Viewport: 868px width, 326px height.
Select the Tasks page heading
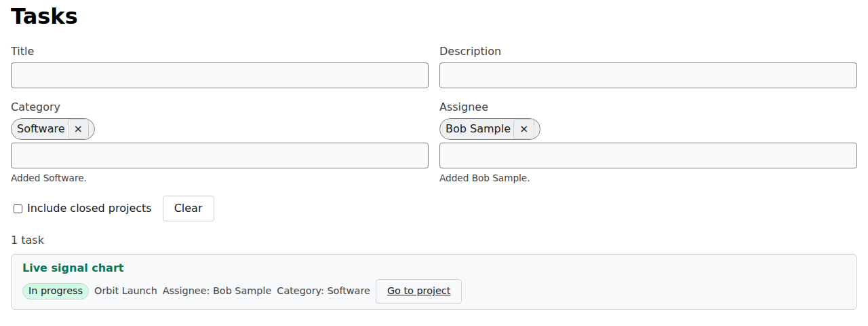[44, 16]
